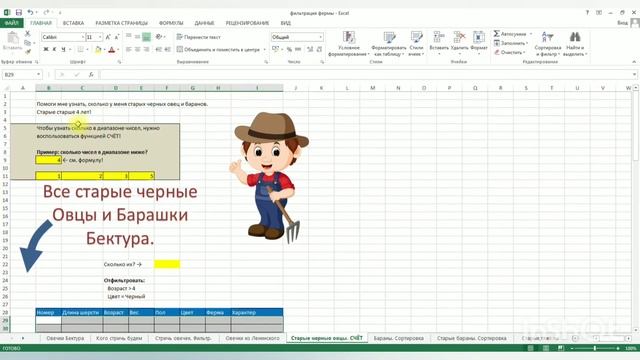
Task: Apply percent style to cells
Action: coord(289,49)
